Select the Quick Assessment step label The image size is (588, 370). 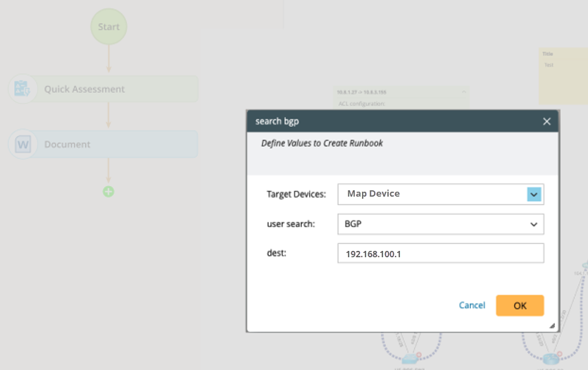point(85,90)
